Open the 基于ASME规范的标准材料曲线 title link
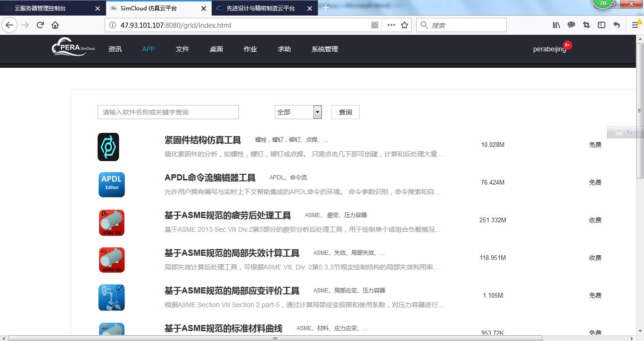The height and width of the screenshot is (341, 644). coord(223,328)
